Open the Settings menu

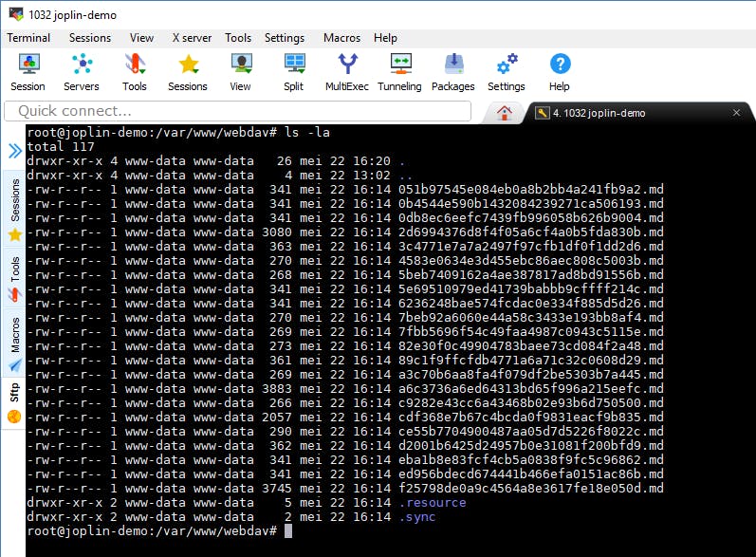coord(285,38)
